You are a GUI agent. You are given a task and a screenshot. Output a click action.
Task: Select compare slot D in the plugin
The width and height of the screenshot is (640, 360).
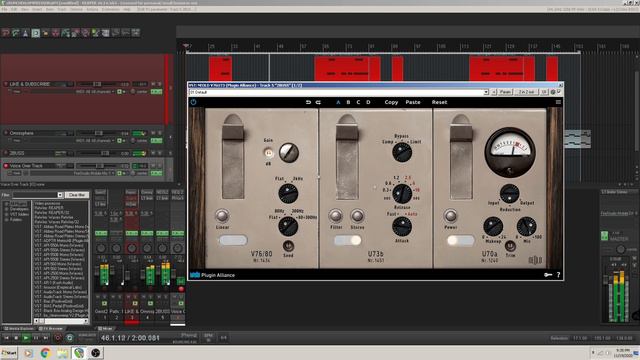(x=368, y=102)
